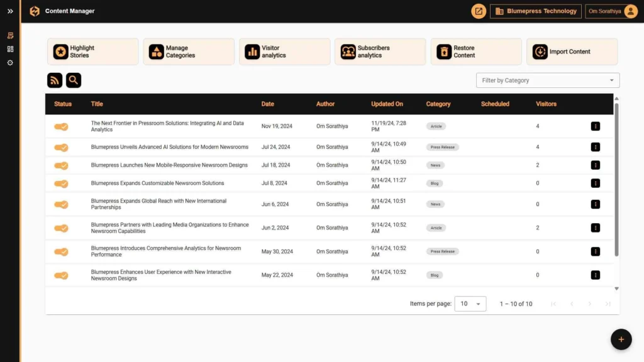The height and width of the screenshot is (362, 644).
Task: Click the Manage Categories button
Action: click(x=188, y=52)
